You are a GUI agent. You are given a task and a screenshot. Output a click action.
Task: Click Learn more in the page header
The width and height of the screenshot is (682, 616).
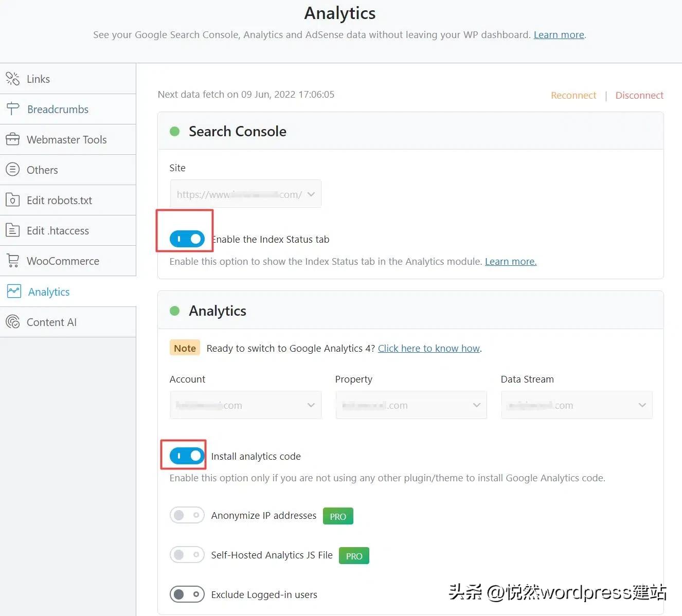point(559,34)
